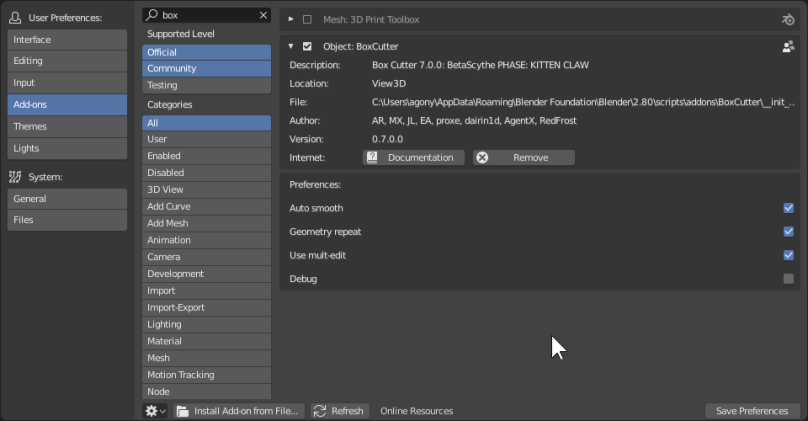808x421 pixels.
Task: Click the documentation book icon
Action: [x=372, y=157]
